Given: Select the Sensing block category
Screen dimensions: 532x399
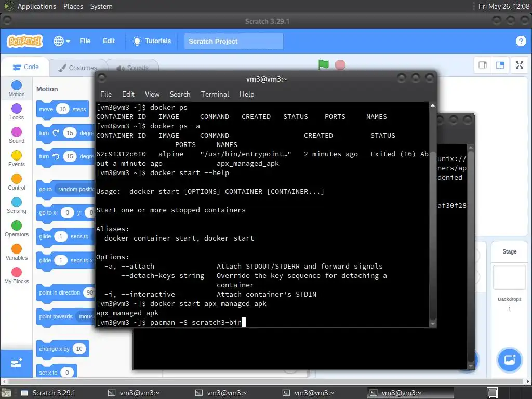Looking at the screenshot, I should pyautogui.click(x=16, y=206).
